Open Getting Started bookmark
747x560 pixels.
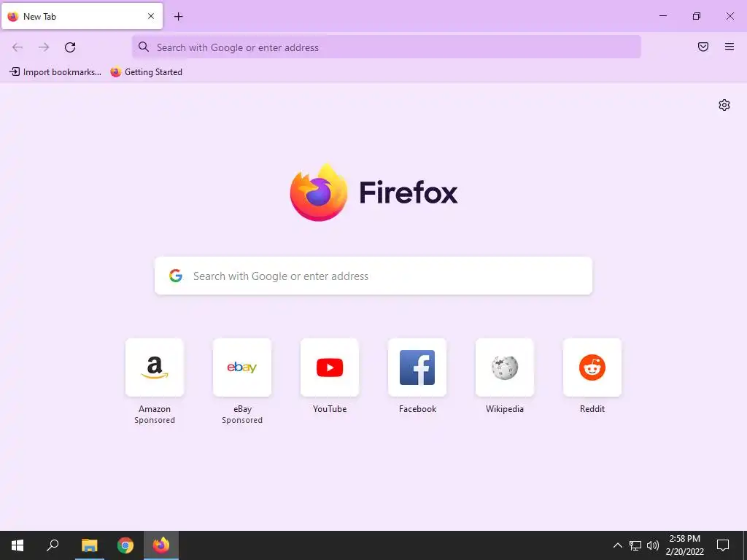point(146,72)
